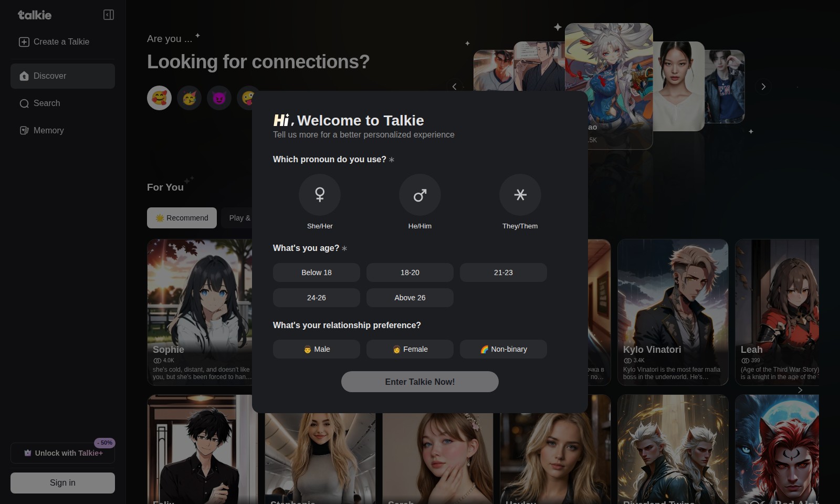Open the Sophie character card
The height and width of the screenshot is (504, 840).
point(199,312)
